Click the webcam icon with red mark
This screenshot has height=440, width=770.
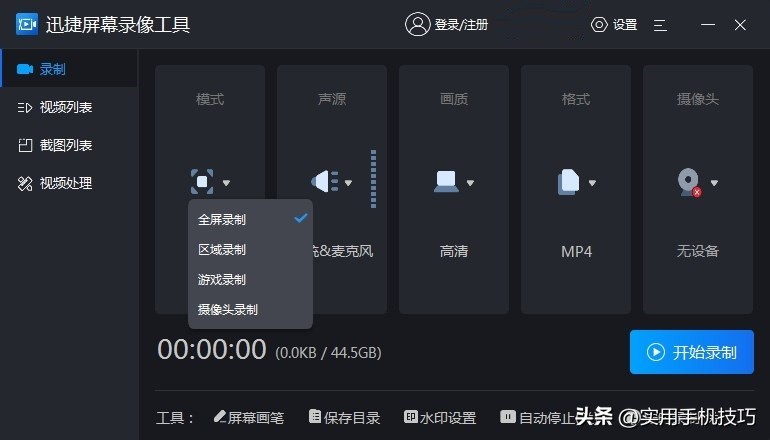tap(689, 182)
